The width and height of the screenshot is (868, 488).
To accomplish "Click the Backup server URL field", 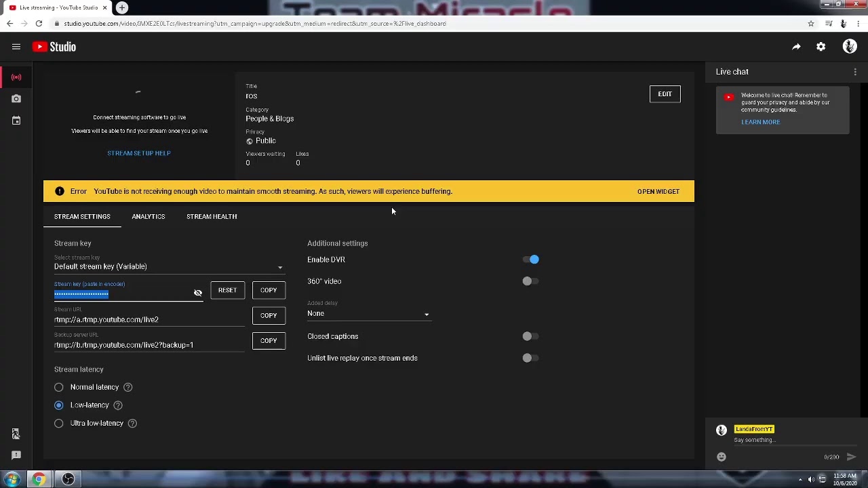I will tap(149, 345).
